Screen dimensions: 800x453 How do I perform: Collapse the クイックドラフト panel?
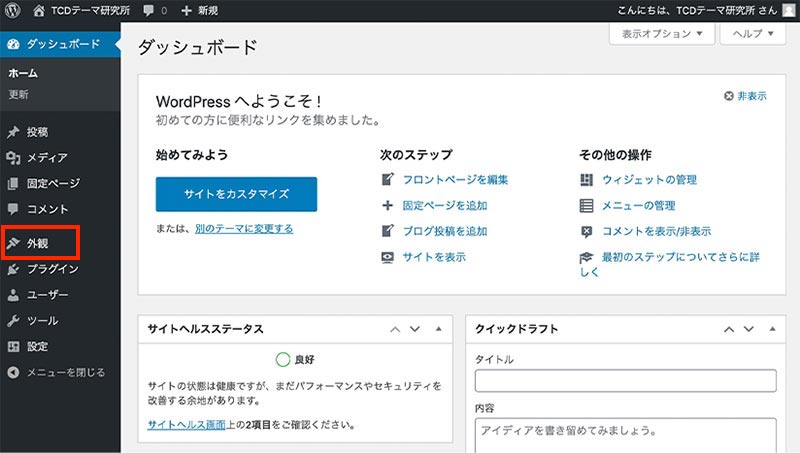(772, 329)
